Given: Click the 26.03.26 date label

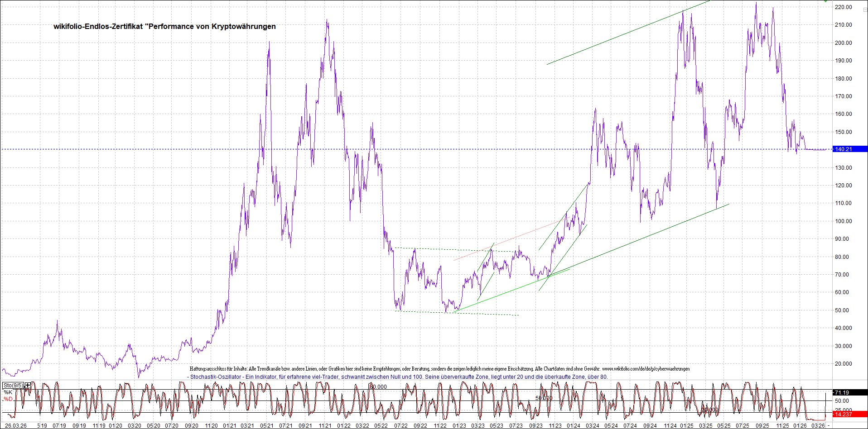Looking at the screenshot, I should point(15,425).
